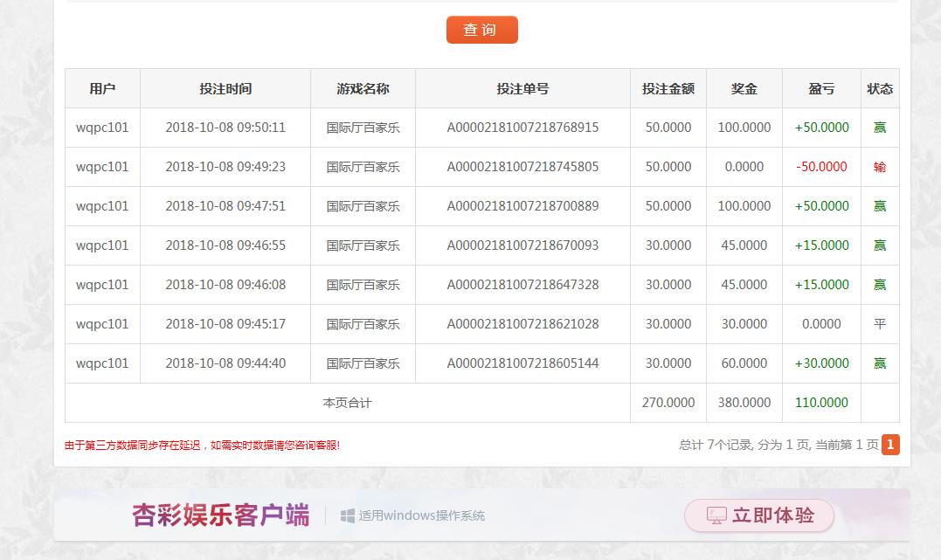Image resolution: width=941 pixels, height=560 pixels.
Task: Click the Windows logo icon in banner
Action: click(348, 515)
